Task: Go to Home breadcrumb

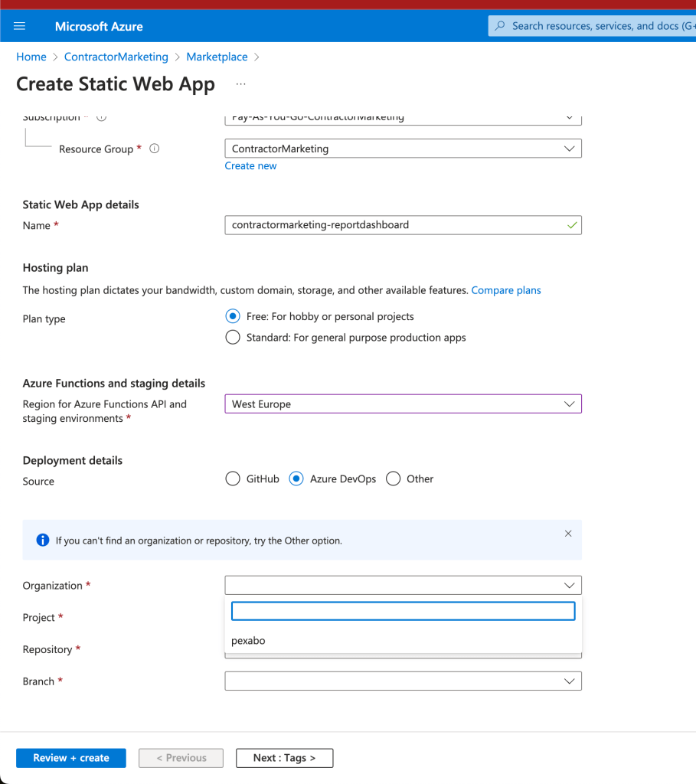Action: [31, 57]
